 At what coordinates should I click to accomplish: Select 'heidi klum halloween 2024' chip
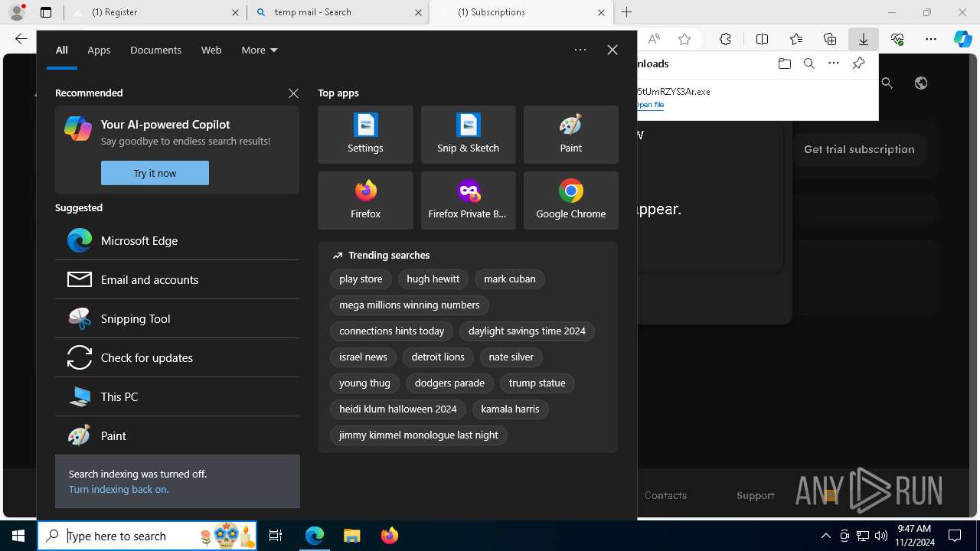pyautogui.click(x=398, y=409)
